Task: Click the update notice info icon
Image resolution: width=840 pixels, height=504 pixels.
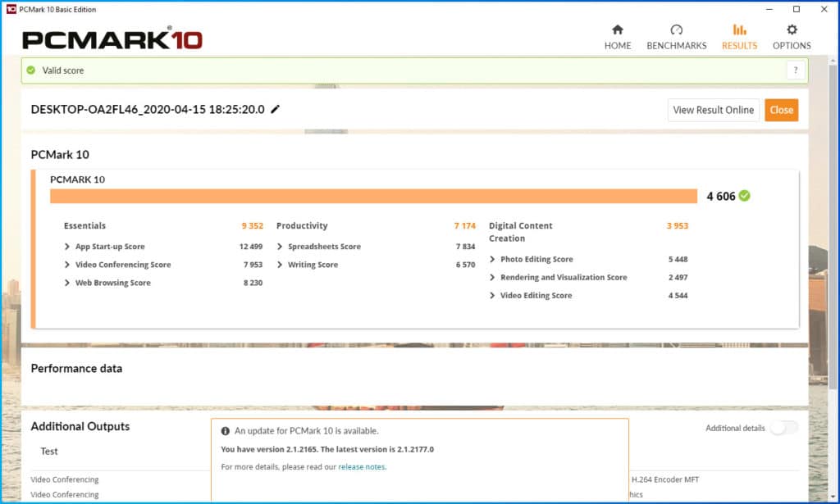Action: [226, 431]
